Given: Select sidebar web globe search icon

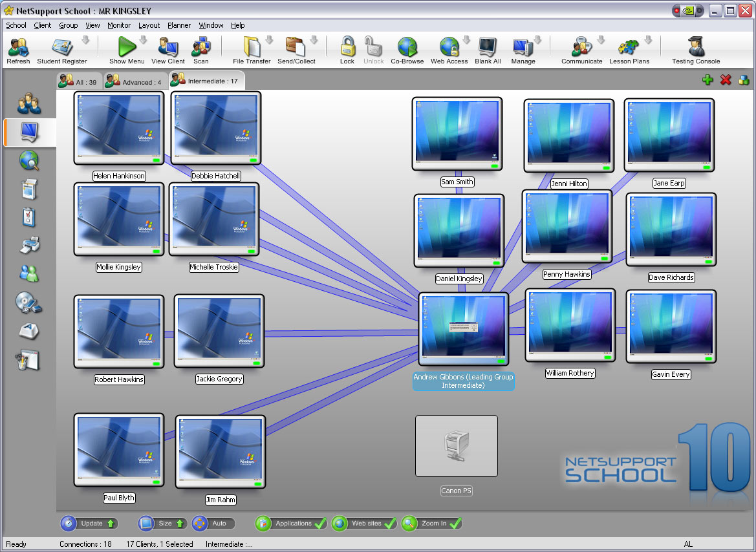Looking at the screenshot, I should [x=29, y=160].
